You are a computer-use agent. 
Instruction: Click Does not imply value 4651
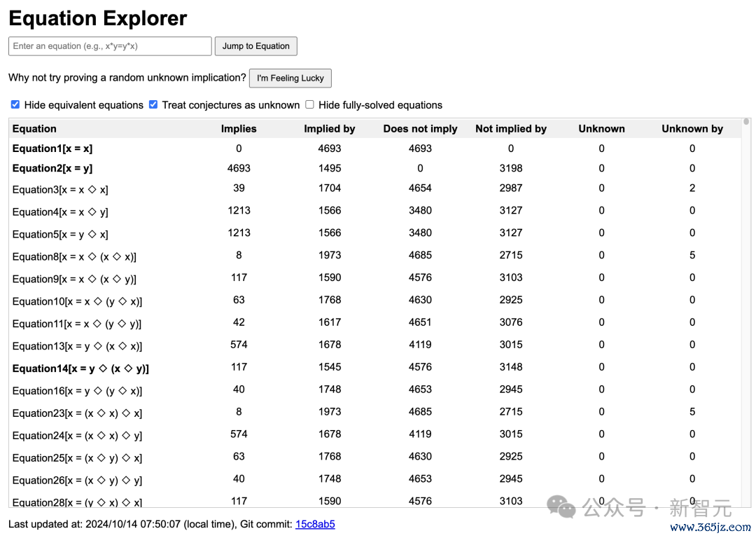pos(420,322)
